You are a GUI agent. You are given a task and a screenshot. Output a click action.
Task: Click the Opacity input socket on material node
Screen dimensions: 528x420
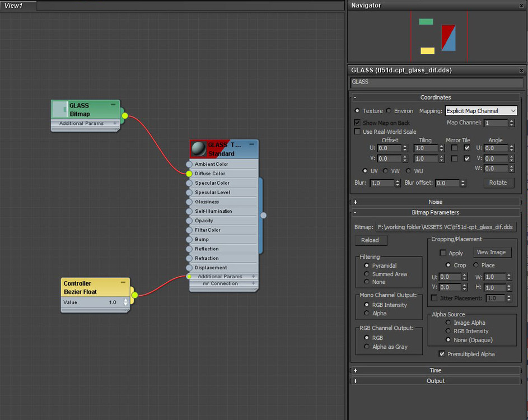pos(189,221)
